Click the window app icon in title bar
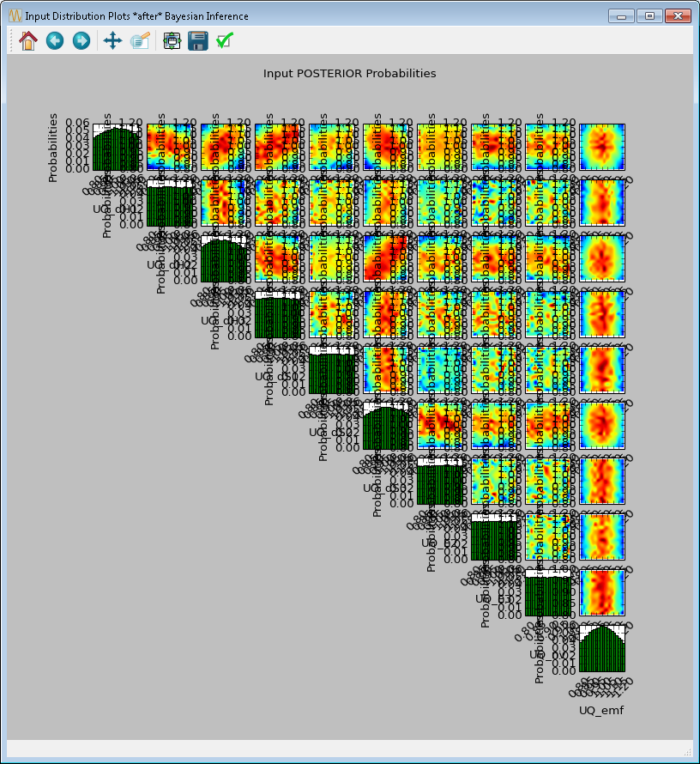The height and width of the screenshot is (764, 700). [14, 15]
